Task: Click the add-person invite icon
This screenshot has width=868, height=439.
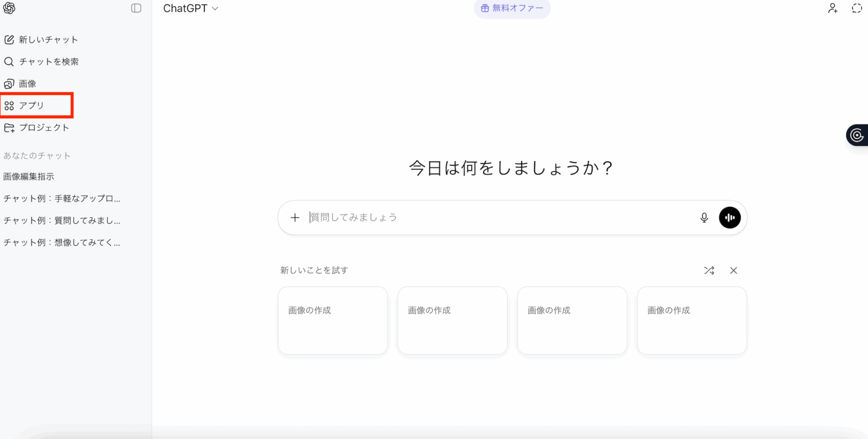Action: click(832, 8)
